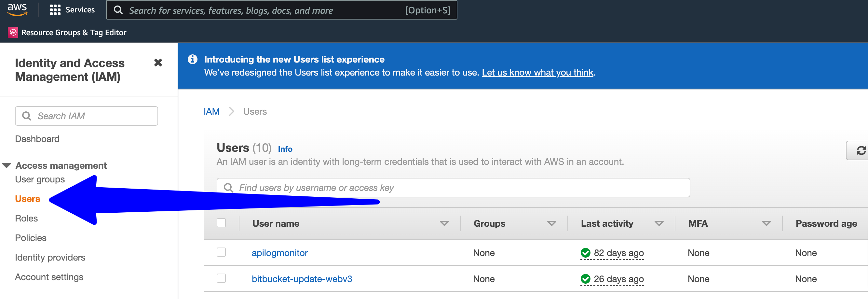Click 'Let us know what you think' link
The image size is (868, 299).
click(537, 73)
